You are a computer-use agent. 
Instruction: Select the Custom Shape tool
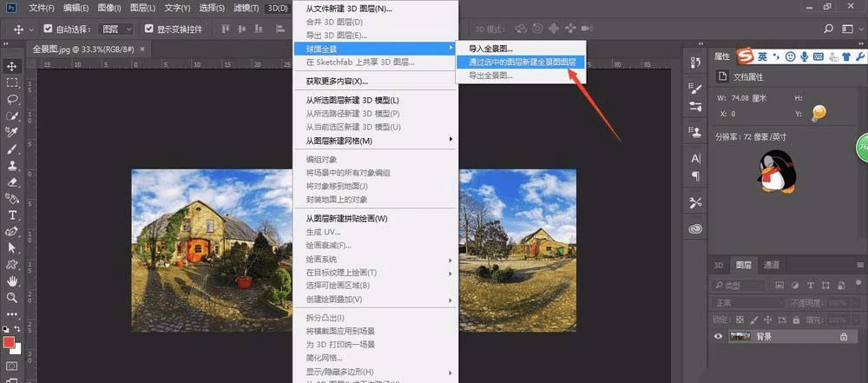pyautogui.click(x=11, y=264)
